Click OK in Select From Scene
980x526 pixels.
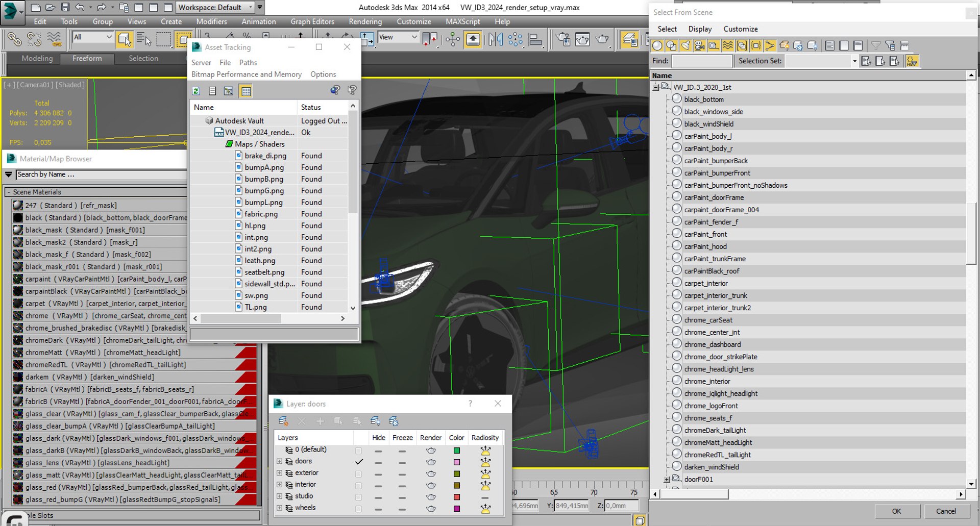click(x=897, y=511)
